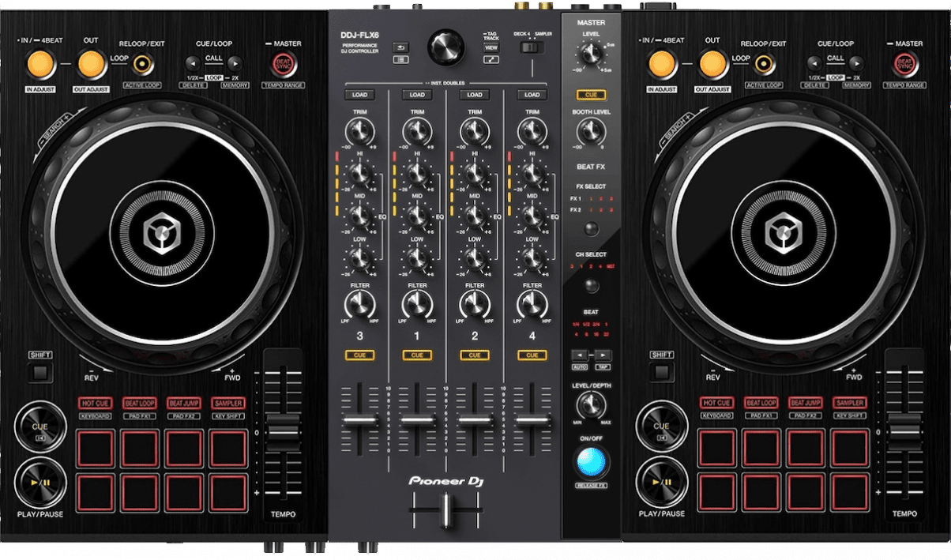Click the right deck RELOOP/EXIT button
The image size is (951, 560).
point(764,63)
